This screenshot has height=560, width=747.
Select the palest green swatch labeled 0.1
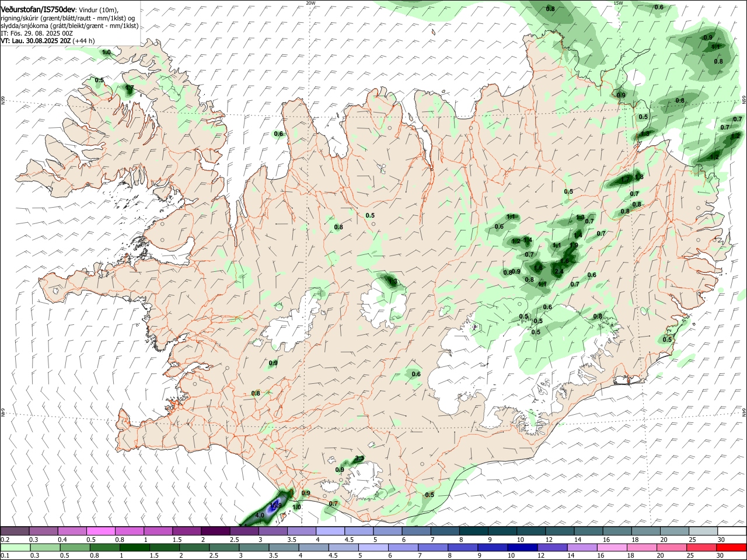coord(15,548)
